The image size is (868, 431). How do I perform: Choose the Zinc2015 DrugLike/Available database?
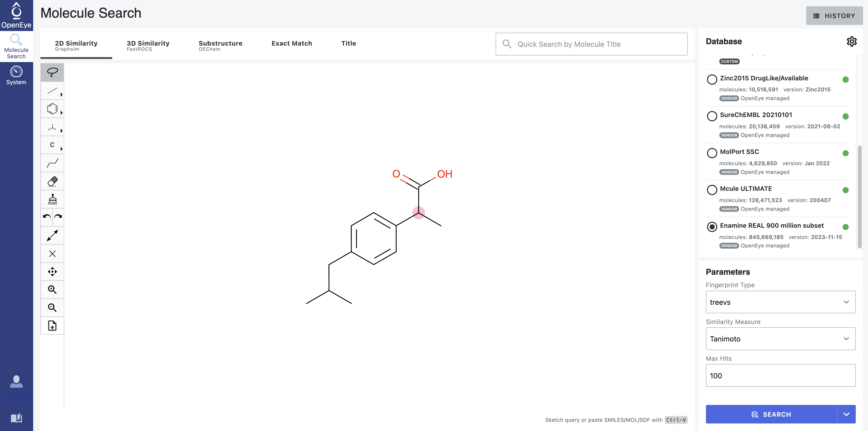(x=712, y=79)
